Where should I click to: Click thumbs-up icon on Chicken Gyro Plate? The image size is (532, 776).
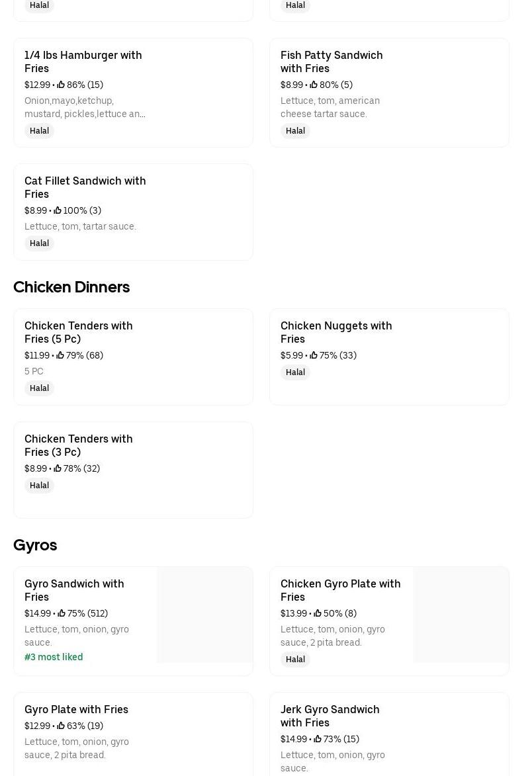coord(318,613)
